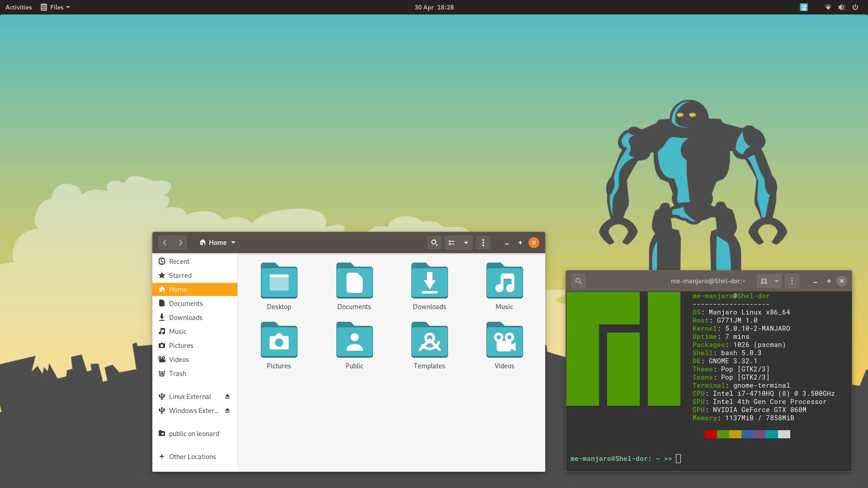The image size is (868, 488).
Task: Open the Public folder
Action: (354, 341)
